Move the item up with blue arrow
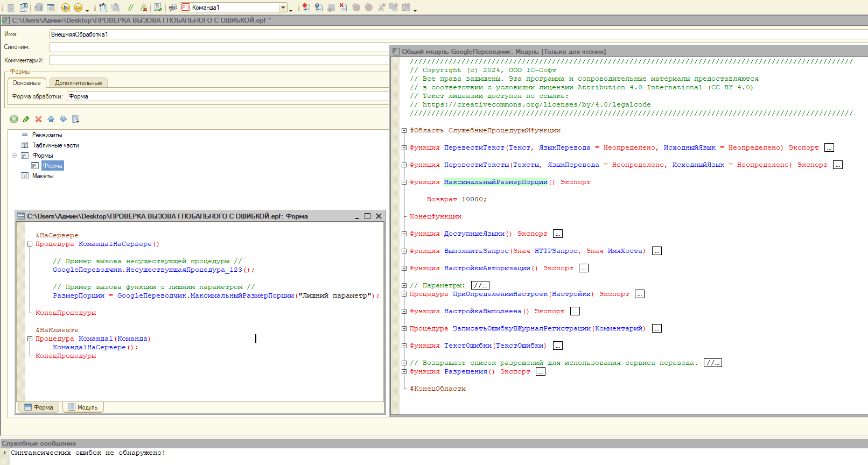This screenshot has height=465, width=868. [51, 119]
